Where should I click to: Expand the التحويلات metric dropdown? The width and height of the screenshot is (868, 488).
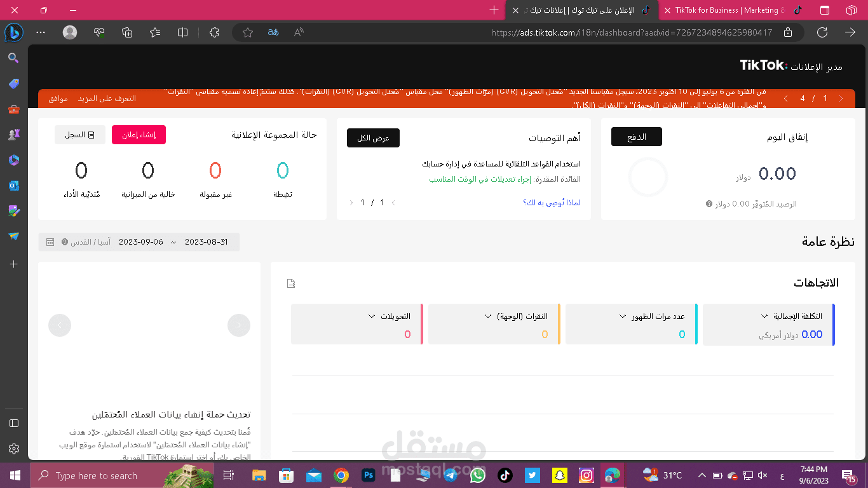coord(371,316)
